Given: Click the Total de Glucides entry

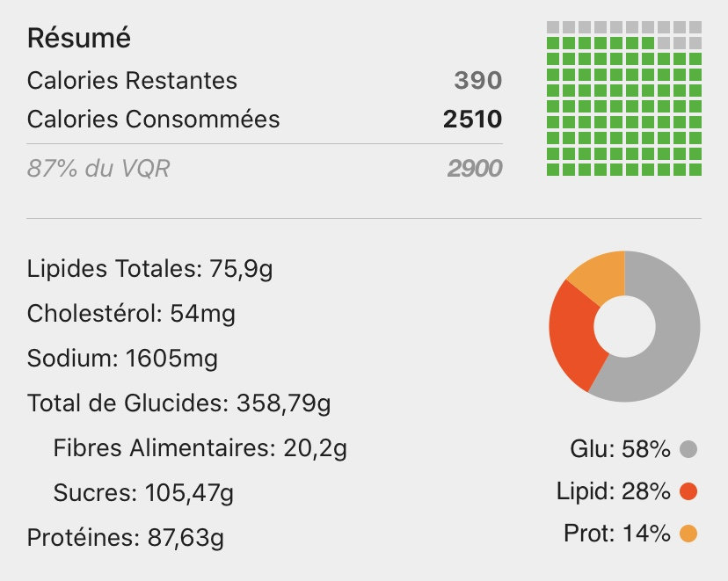Looking at the screenshot, I should click(178, 403).
